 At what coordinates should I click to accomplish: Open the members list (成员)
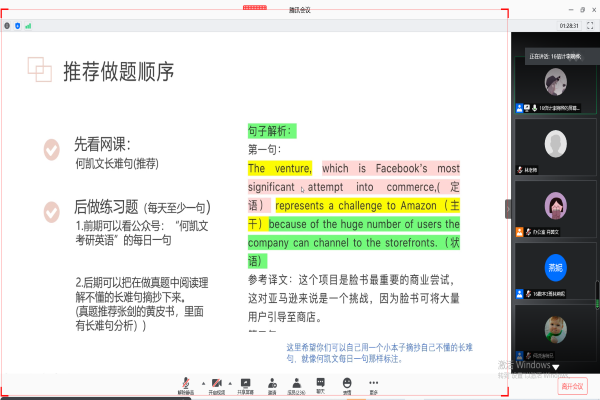(x=297, y=382)
